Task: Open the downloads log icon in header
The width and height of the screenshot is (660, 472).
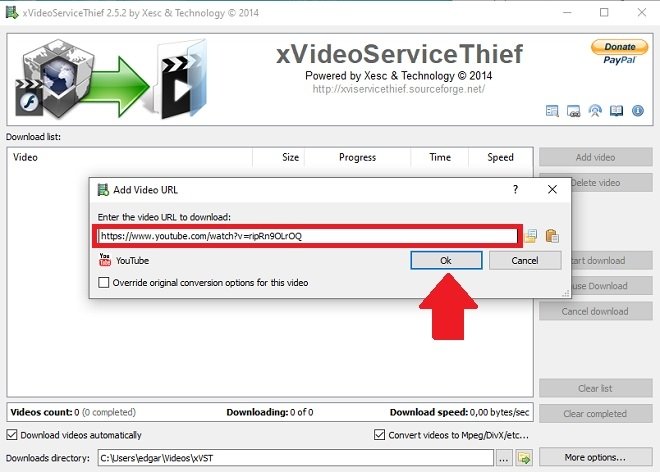Action: tap(552, 111)
